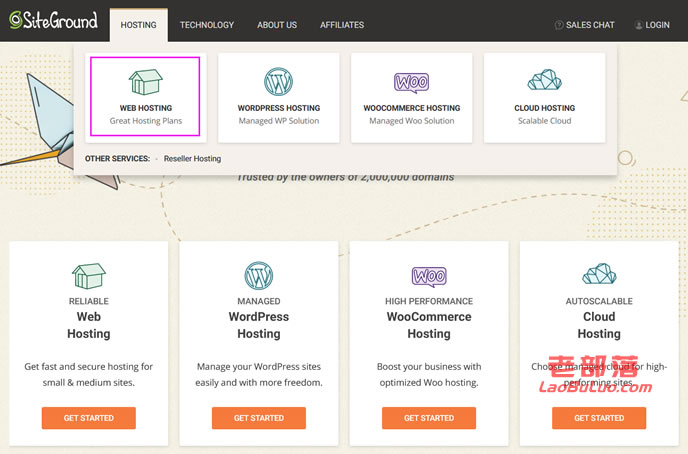Image resolution: width=688 pixels, height=454 pixels.
Task: Click the house icon in Web Hosting dropdown card
Action: point(146,82)
